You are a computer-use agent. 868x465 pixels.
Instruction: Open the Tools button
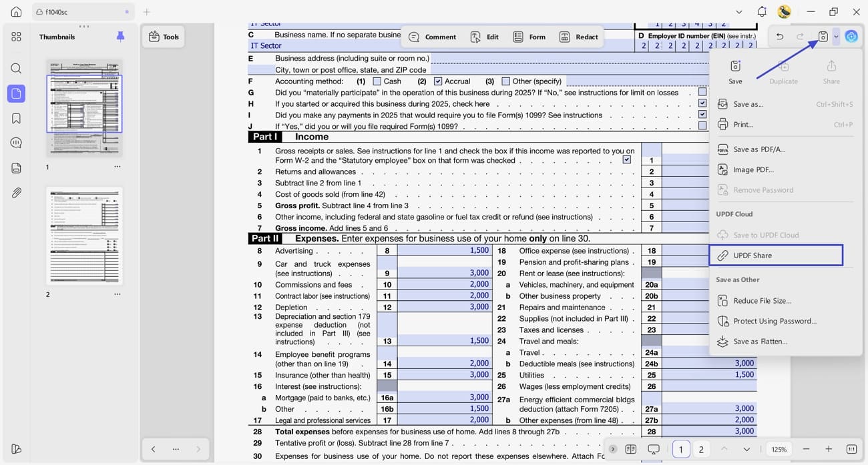tap(164, 37)
